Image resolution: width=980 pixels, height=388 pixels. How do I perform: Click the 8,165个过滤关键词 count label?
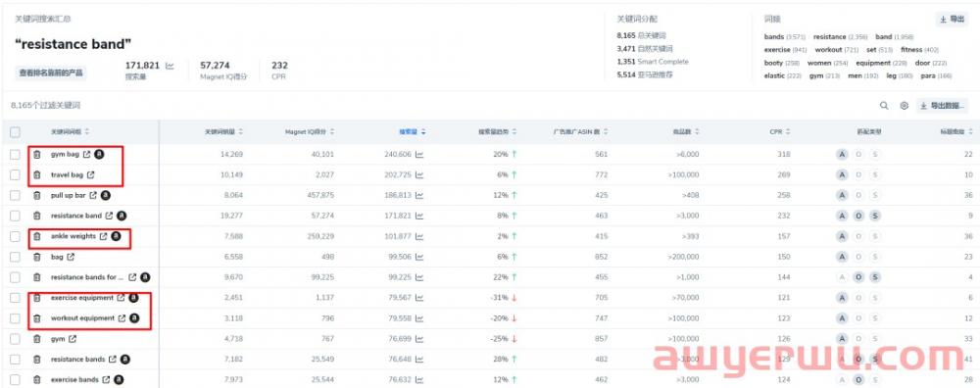click(x=46, y=106)
